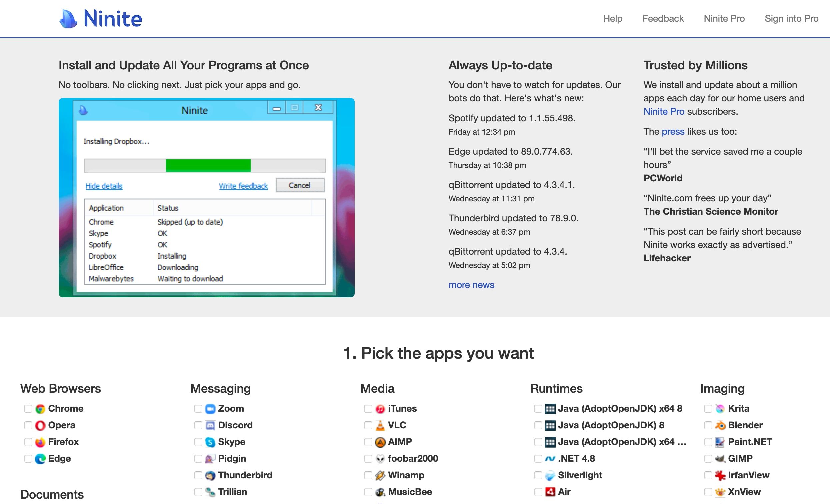The height and width of the screenshot is (504, 830).
Task: Click the Silverlight icon in Runtimes
Action: coord(550,475)
